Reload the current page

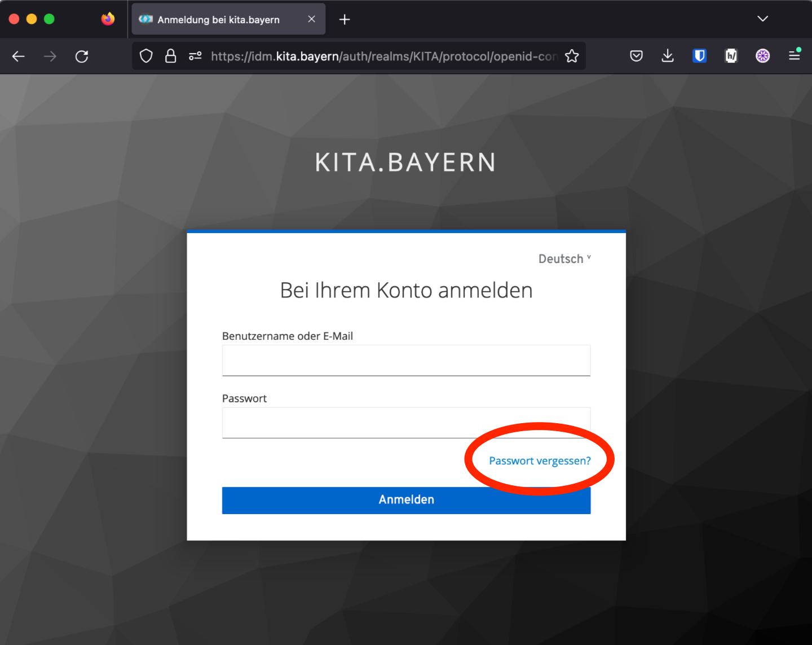[82, 56]
